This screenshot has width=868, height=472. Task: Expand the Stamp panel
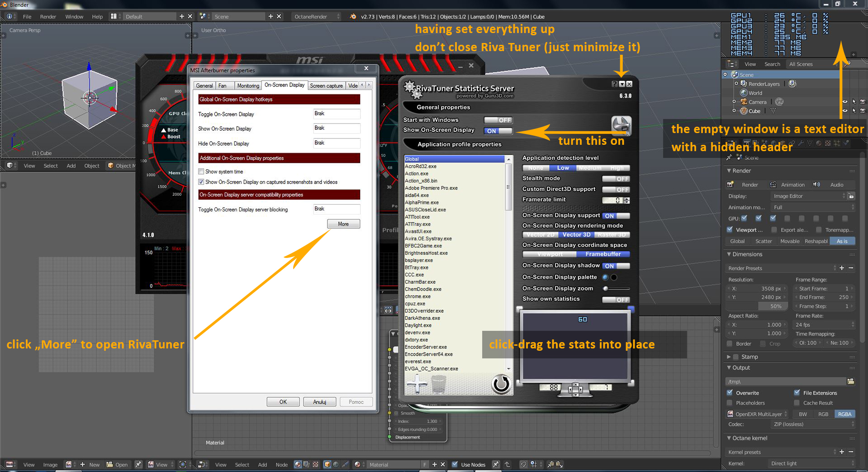[729, 357]
